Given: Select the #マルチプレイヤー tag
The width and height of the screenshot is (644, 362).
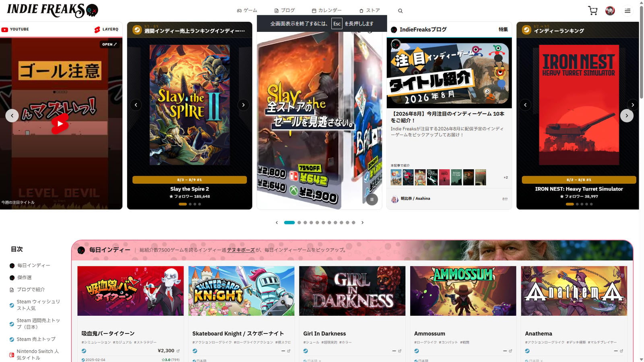Looking at the screenshot, I should click(602, 342).
